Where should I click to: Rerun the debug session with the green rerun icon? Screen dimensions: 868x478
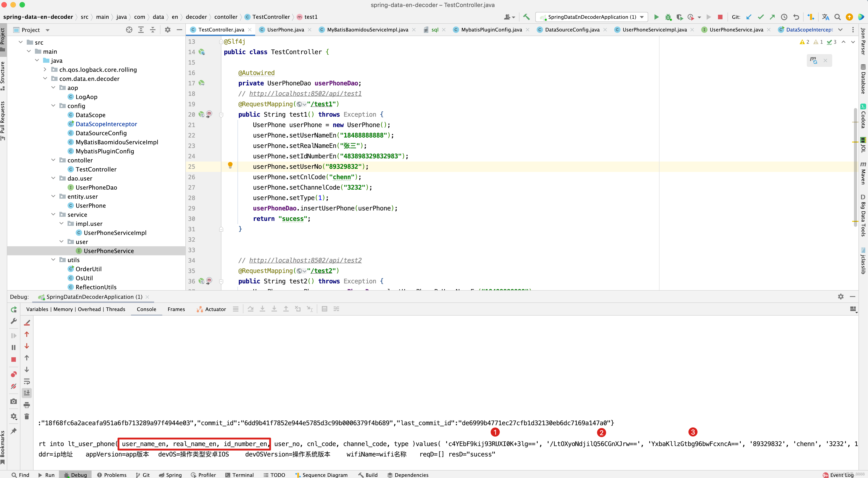coord(14,310)
